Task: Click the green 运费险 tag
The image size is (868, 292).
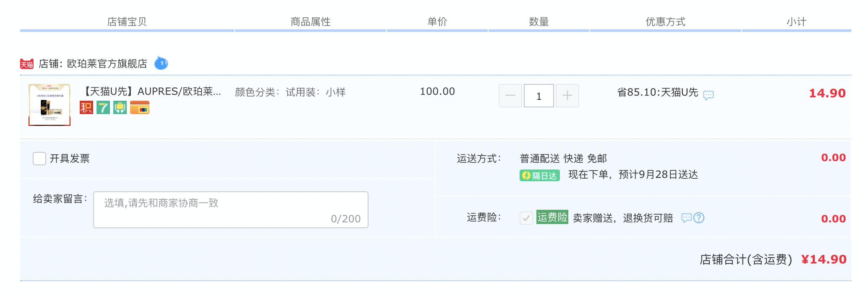Action: pyautogui.click(x=552, y=217)
